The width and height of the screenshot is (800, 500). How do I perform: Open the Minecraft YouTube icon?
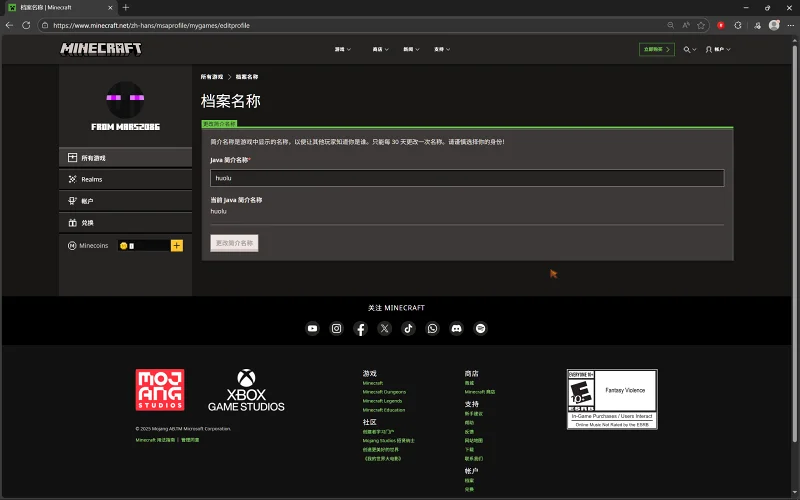pos(312,329)
